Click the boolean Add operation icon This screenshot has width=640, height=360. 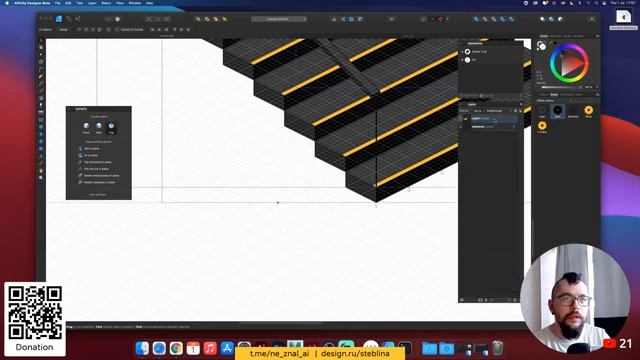476,19
